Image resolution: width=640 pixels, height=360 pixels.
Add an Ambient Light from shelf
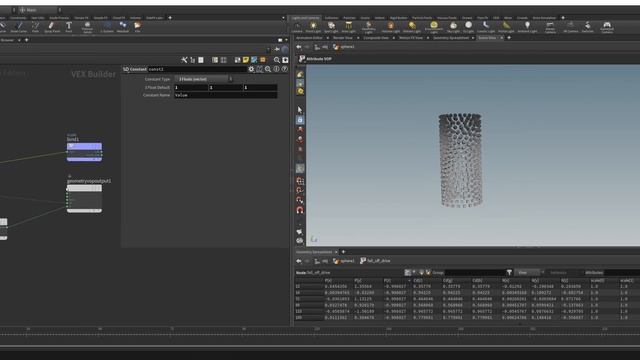coord(527,27)
